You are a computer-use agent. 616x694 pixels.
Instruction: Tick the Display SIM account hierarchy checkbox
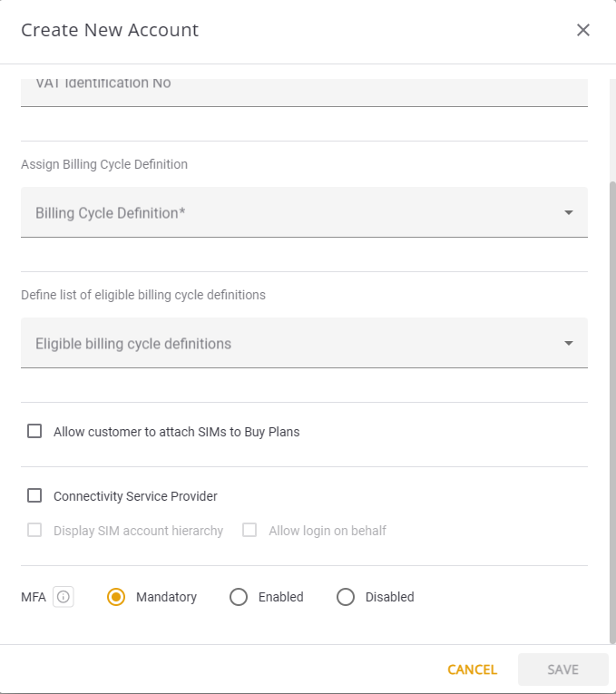34,531
